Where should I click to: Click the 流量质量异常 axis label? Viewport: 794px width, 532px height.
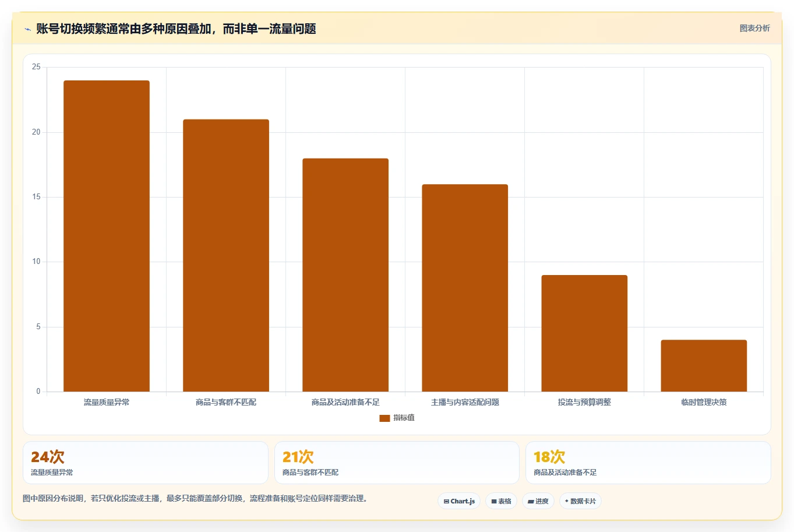[x=107, y=402]
